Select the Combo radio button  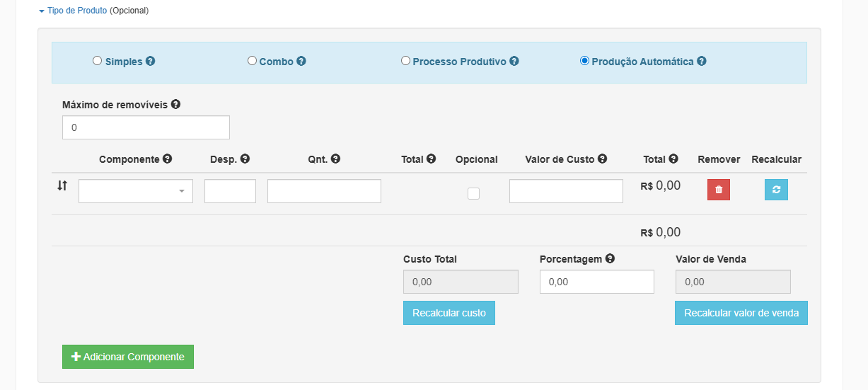pyautogui.click(x=252, y=61)
